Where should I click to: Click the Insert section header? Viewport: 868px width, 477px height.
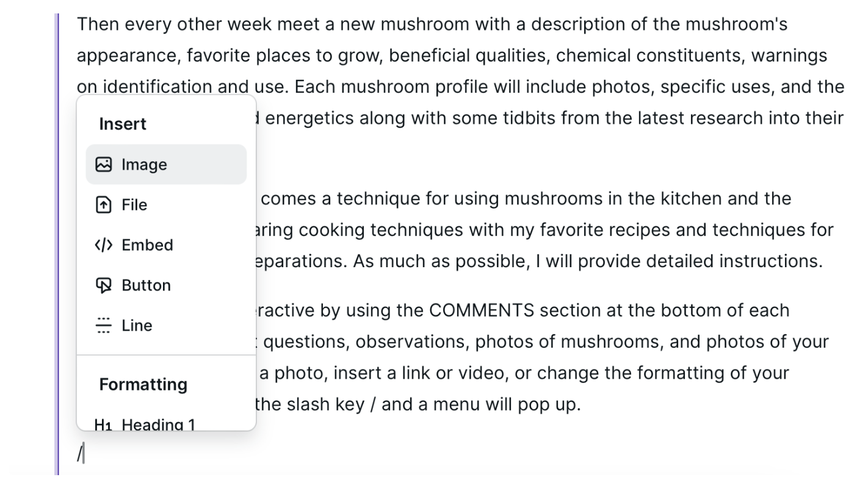click(123, 124)
